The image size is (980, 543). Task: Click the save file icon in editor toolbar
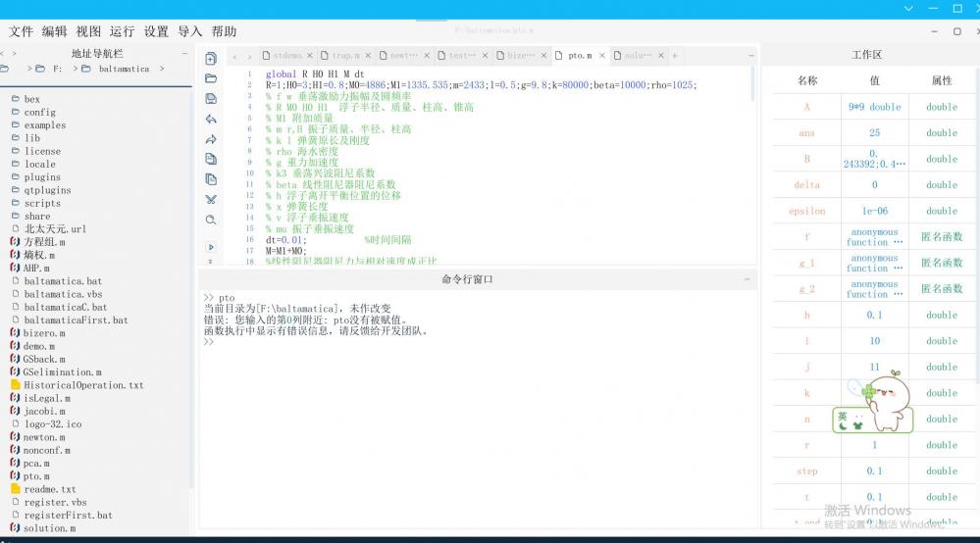click(x=211, y=99)
